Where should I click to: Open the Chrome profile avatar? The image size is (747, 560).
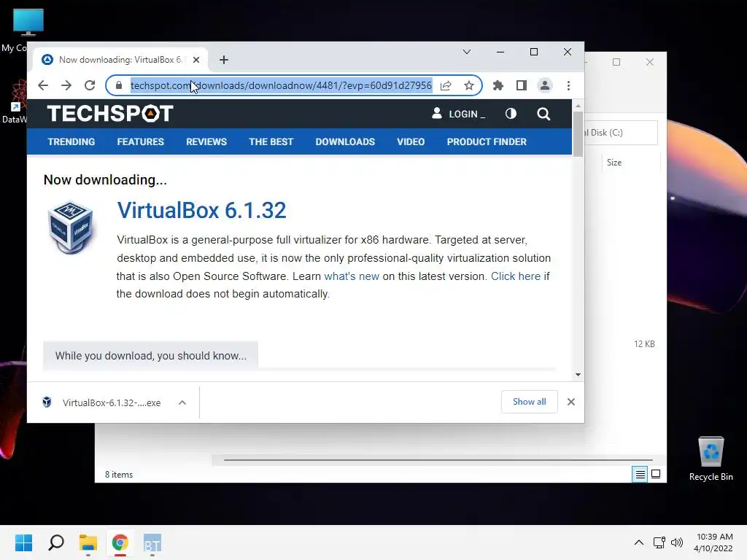544,86
